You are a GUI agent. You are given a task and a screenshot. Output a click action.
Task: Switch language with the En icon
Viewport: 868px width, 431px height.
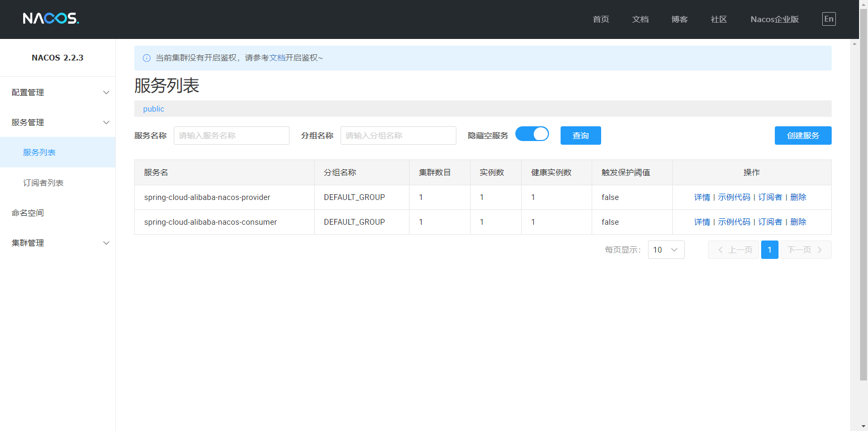tap(829, 19)
